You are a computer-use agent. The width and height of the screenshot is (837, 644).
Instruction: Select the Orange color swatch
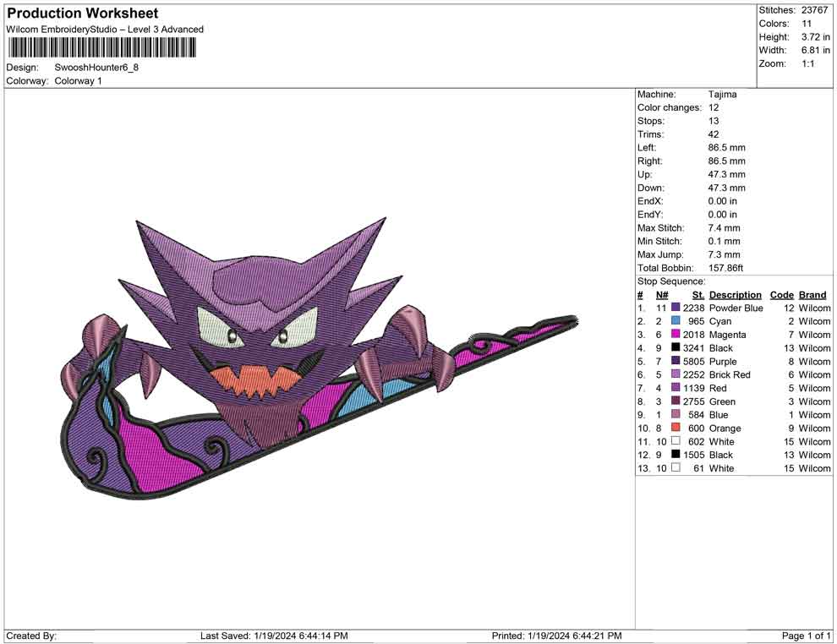676,428
